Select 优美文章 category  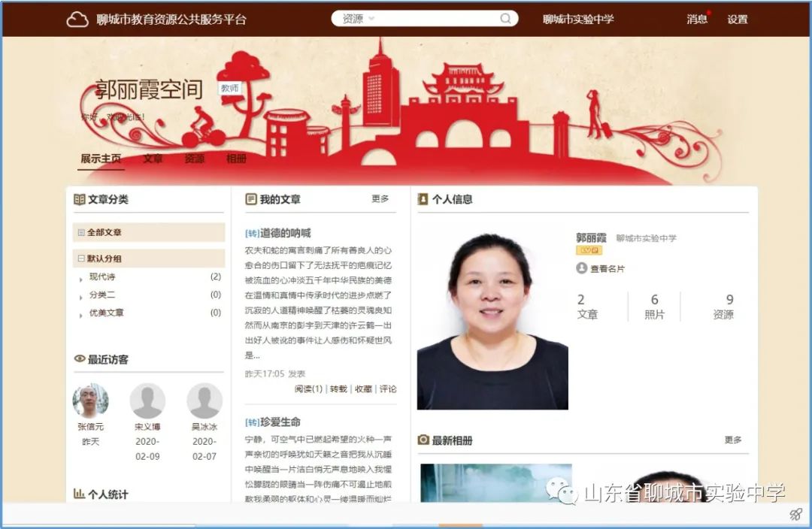click(x=106, y=313)
